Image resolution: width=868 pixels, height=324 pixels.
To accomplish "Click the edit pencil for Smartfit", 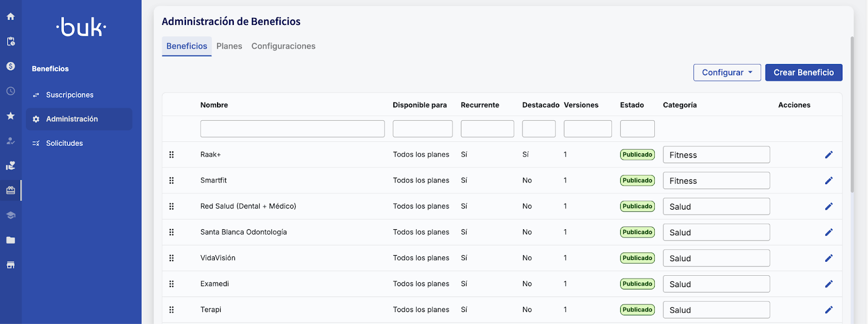I will [828, 180].
